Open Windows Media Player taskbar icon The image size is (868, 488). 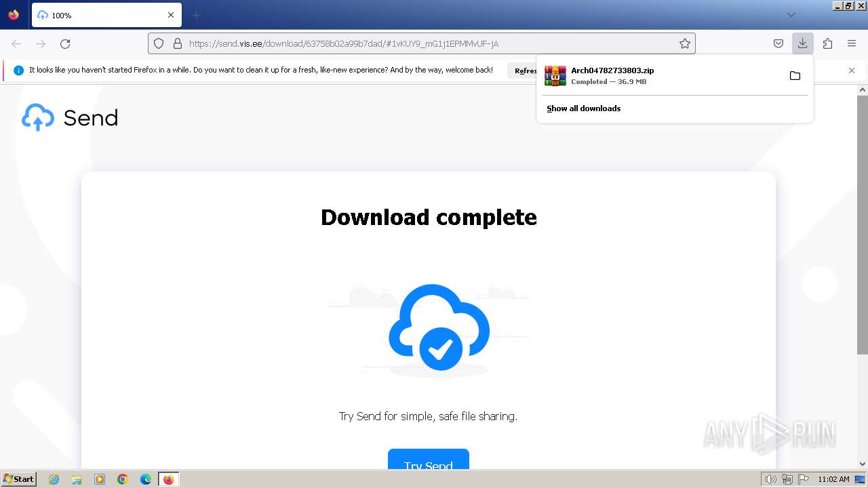coord(100,479)
